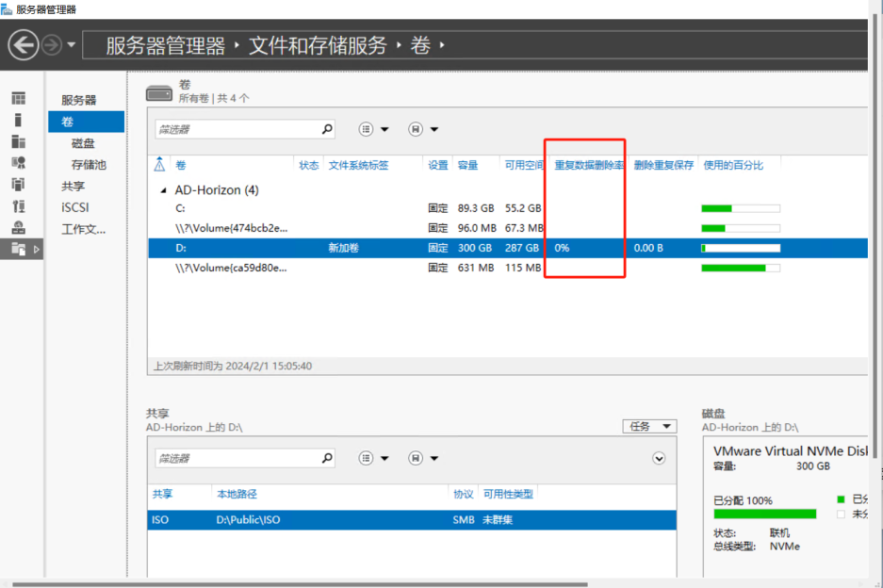This screenshot has width=883, height=588.
Task: Click the D: volume usage bar
Action: tap(741, 248)
